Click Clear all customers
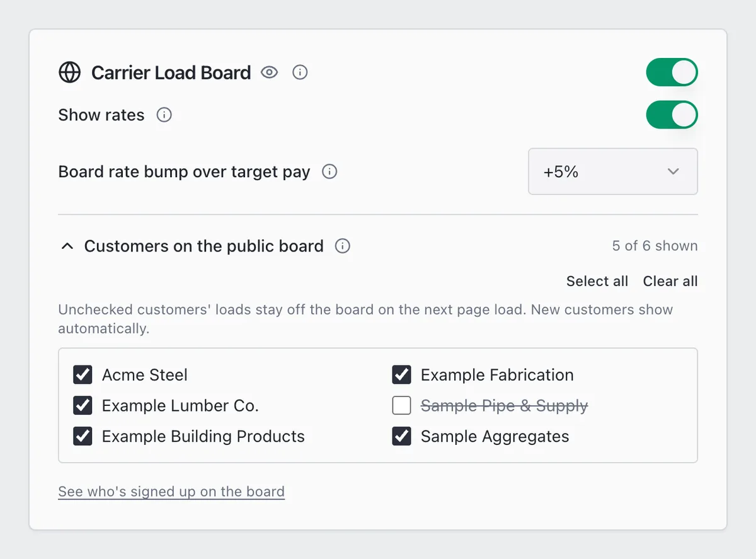756x559 pixels. 670,281
